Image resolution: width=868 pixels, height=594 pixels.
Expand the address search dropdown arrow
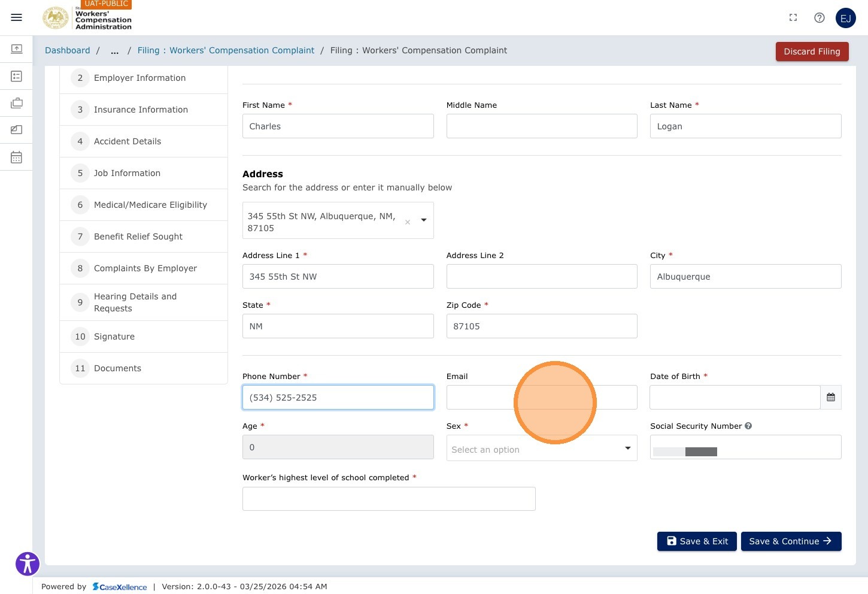point(424,220)
